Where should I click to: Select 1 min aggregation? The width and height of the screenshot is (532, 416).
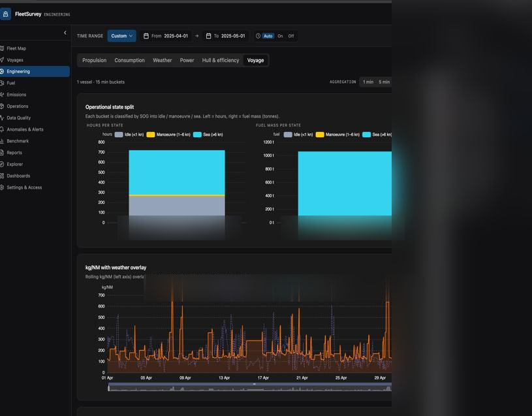[x=368, y=82]
